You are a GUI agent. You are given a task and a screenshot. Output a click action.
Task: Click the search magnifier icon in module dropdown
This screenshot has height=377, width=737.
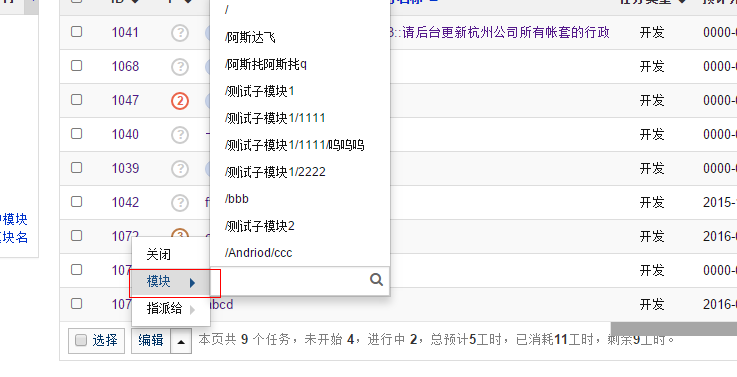point(376,280)
